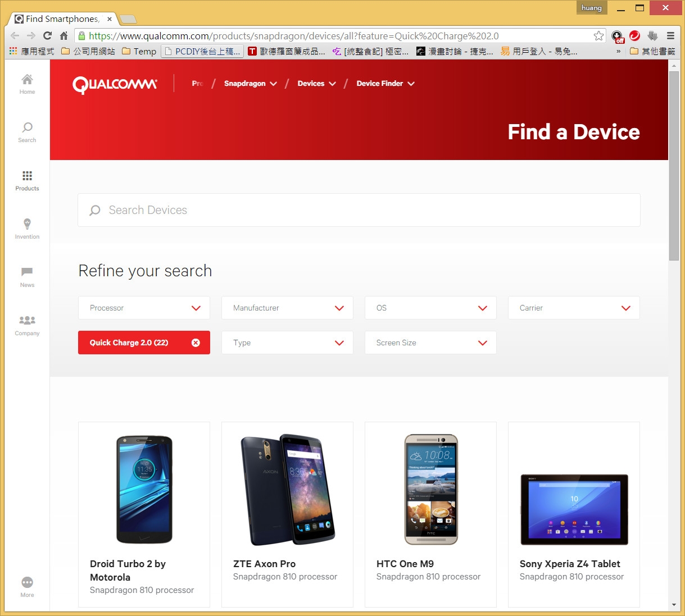Close the Find Smartphones tab
The width and height of the screenshot is (685, 616).
coord(110,19)
